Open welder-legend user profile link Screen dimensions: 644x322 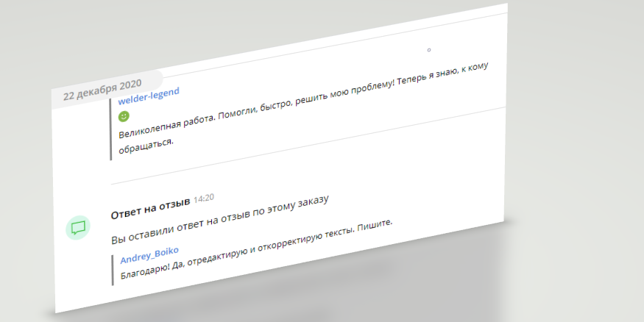click(x=149, y=96)
